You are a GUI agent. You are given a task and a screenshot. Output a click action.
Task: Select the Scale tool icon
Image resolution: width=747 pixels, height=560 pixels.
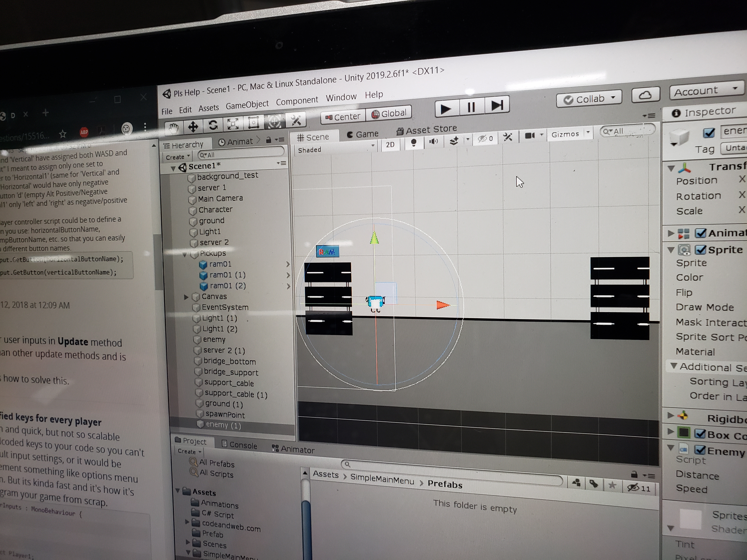233,124
